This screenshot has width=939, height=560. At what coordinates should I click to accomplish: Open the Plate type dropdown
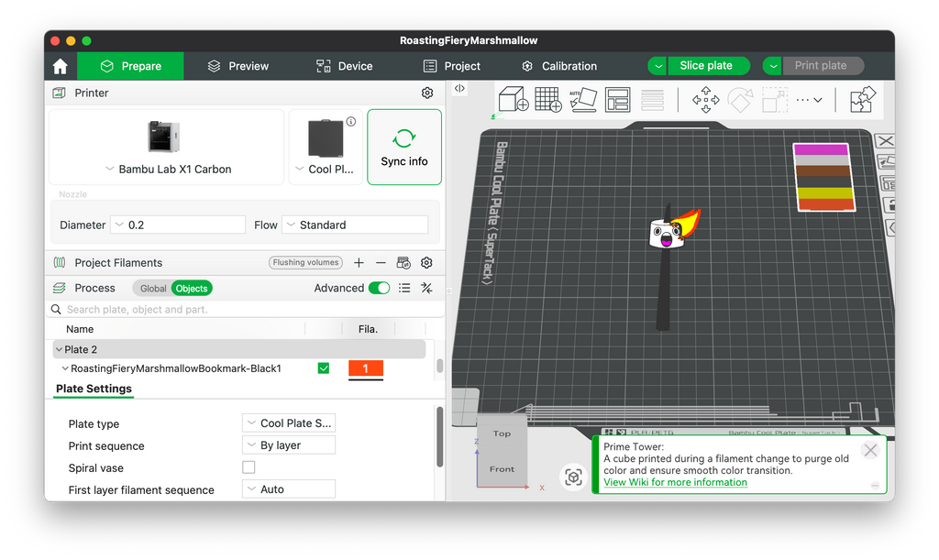289,423
